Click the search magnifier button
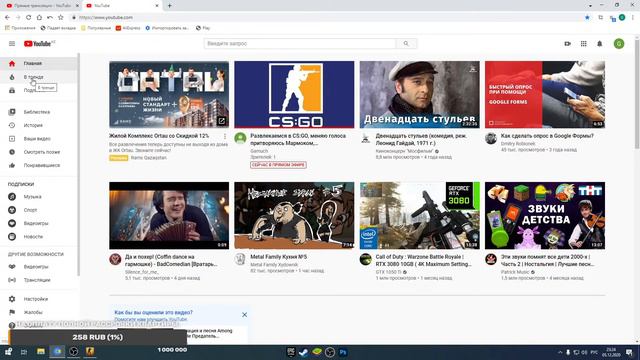Viewport: 640px width, 360px height. (406, 44)
